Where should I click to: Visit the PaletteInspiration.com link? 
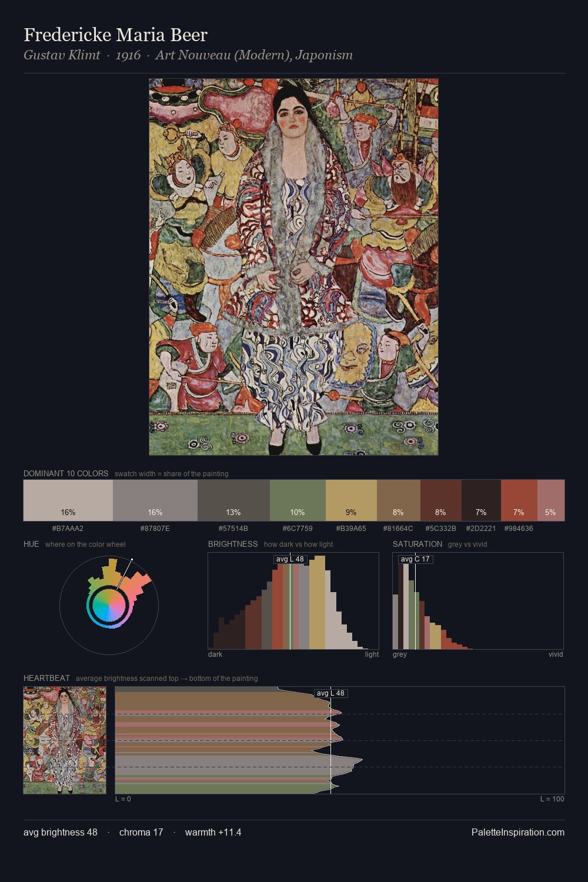(x=518, y=832)
